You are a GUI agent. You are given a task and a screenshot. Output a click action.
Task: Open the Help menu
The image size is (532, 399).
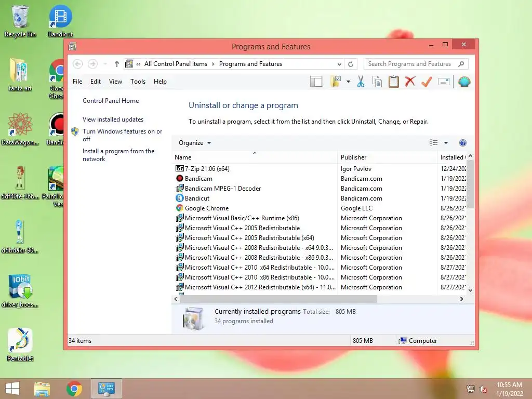coord(160,82)
